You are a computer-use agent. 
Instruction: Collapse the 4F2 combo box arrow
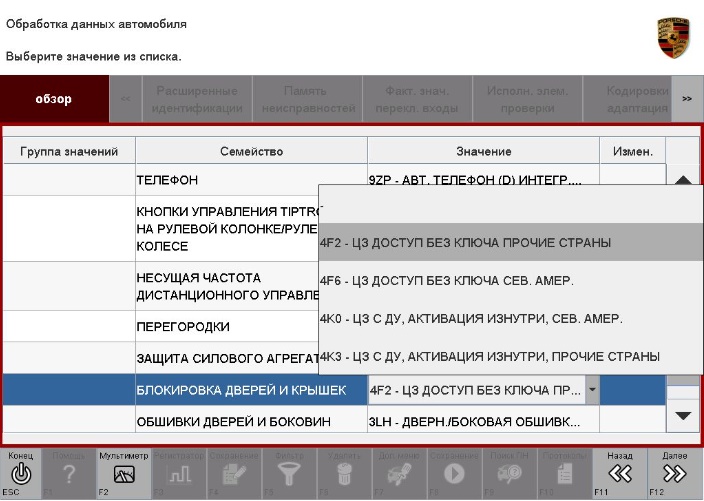[592, 390]
